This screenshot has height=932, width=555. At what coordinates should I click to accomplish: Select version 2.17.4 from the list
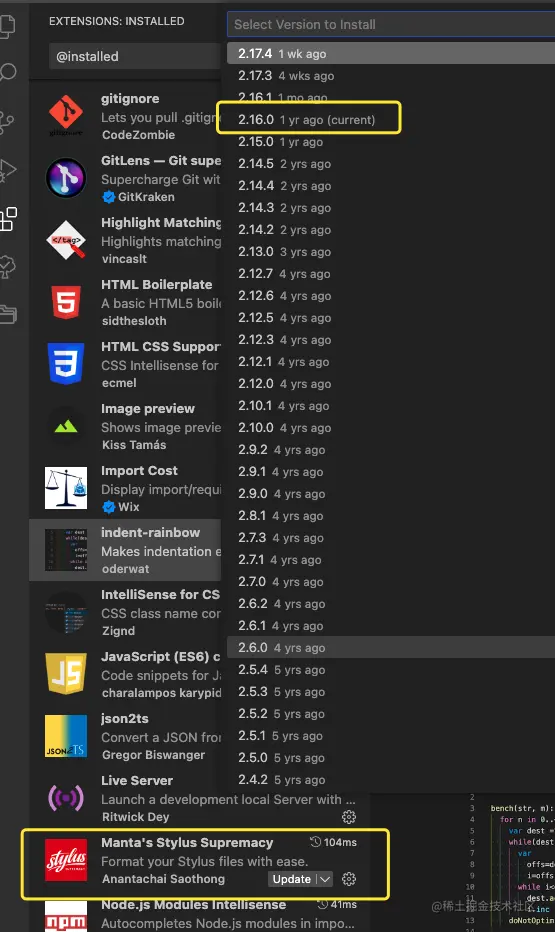point(391,53)
